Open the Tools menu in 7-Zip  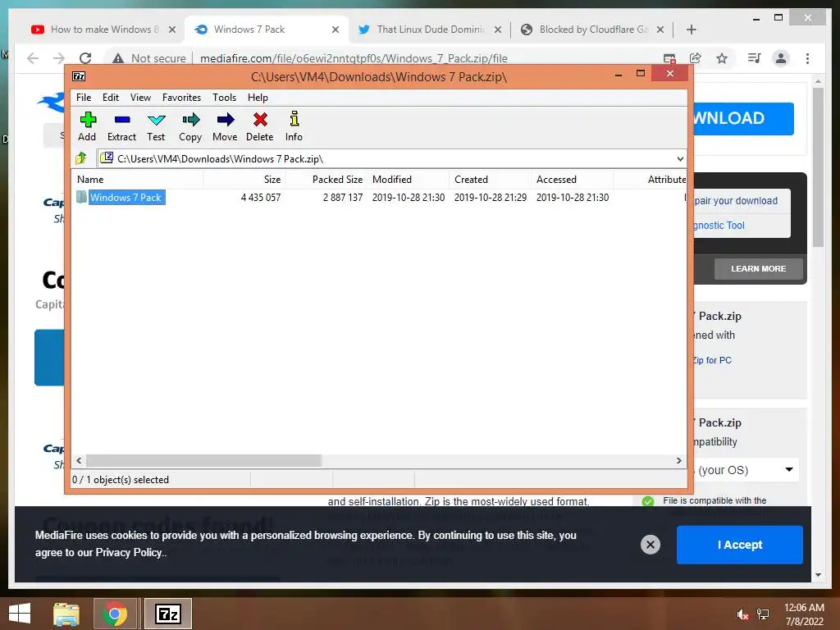(224, 98)
